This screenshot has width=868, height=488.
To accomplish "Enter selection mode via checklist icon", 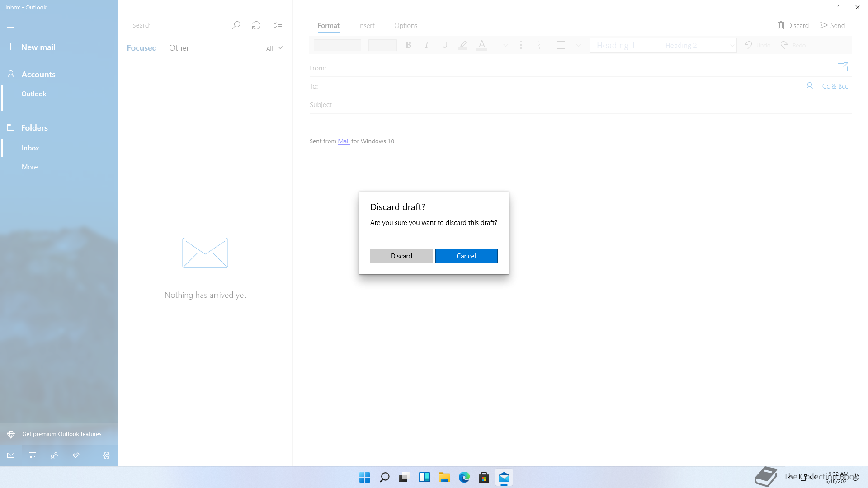I will (278, 25).
